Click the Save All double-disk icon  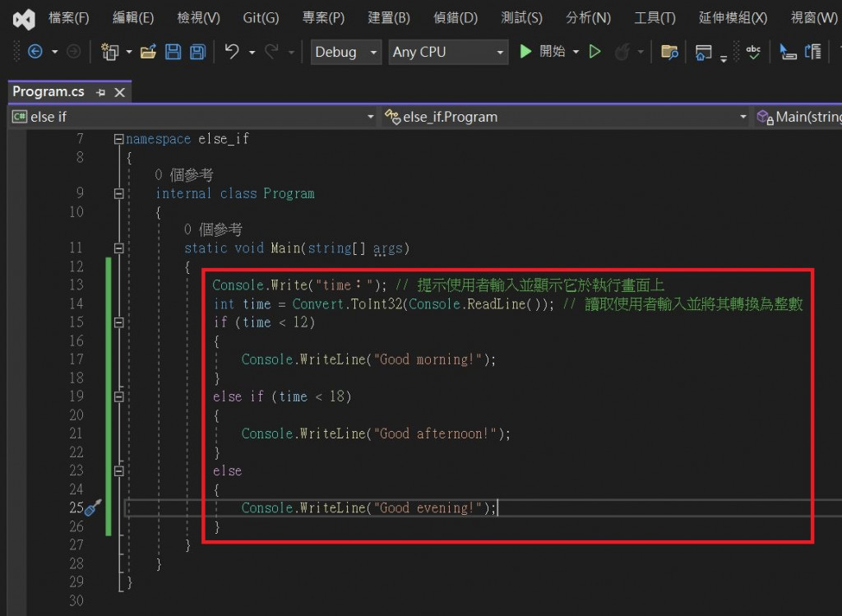click(198, 52)
